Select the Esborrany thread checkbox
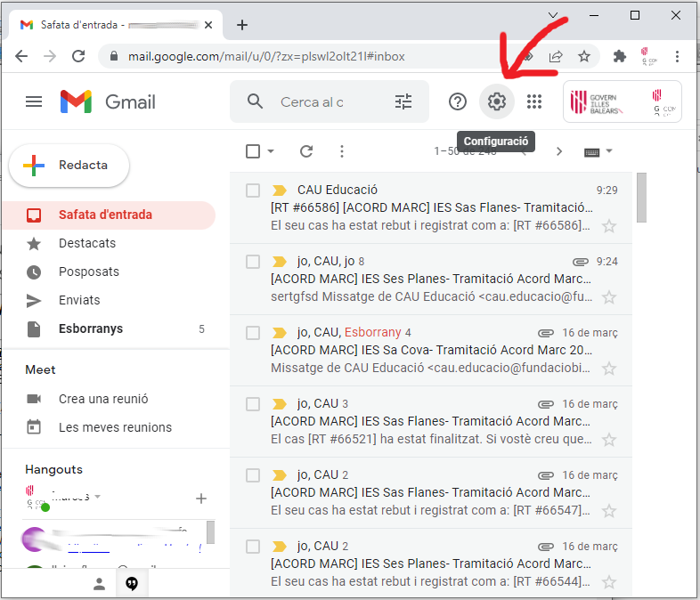This screenshot has width=700, height=600. coord(253,333)
